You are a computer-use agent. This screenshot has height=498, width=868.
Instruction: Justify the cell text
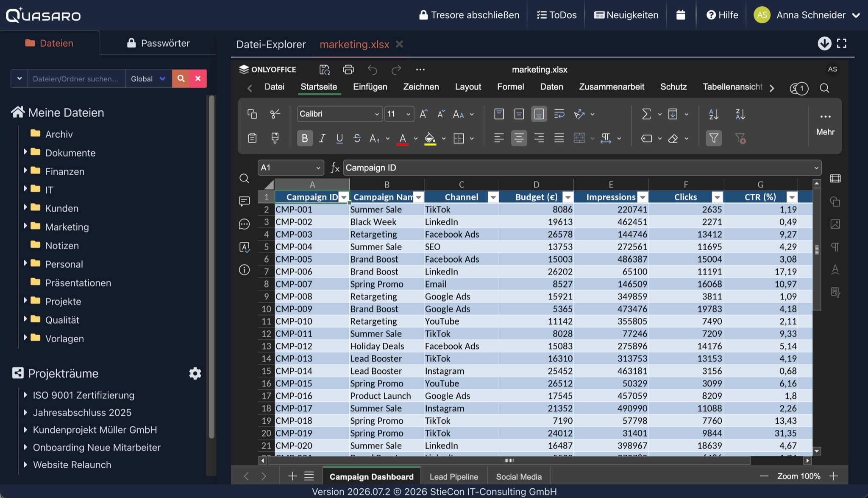pyautogui.click(x=559, y=138)
